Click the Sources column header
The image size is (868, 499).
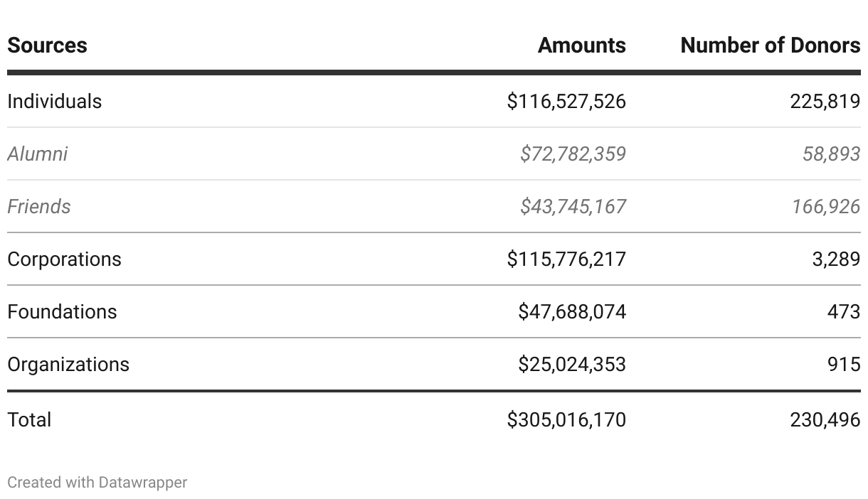(47, 45)
